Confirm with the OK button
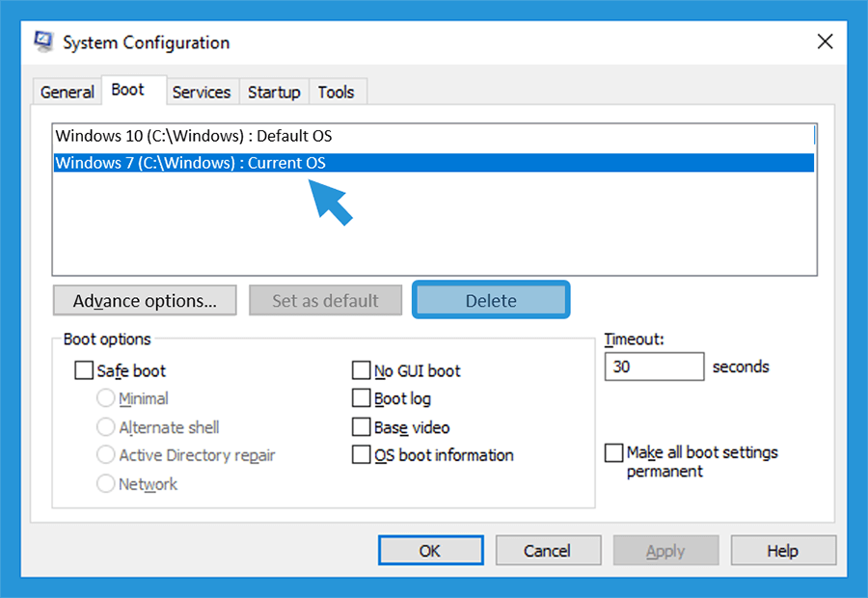Screen dimensions: 868x598 coord(431,551)
